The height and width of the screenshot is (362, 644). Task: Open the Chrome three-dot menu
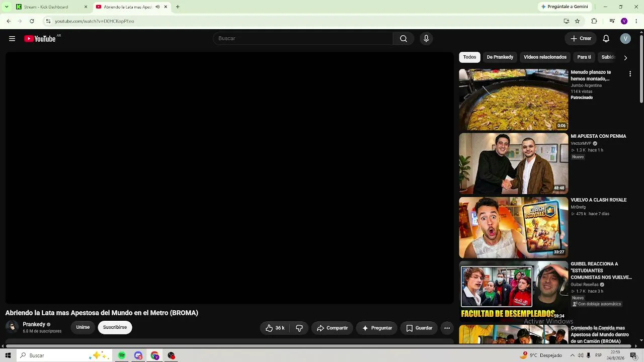click(636, 21)
